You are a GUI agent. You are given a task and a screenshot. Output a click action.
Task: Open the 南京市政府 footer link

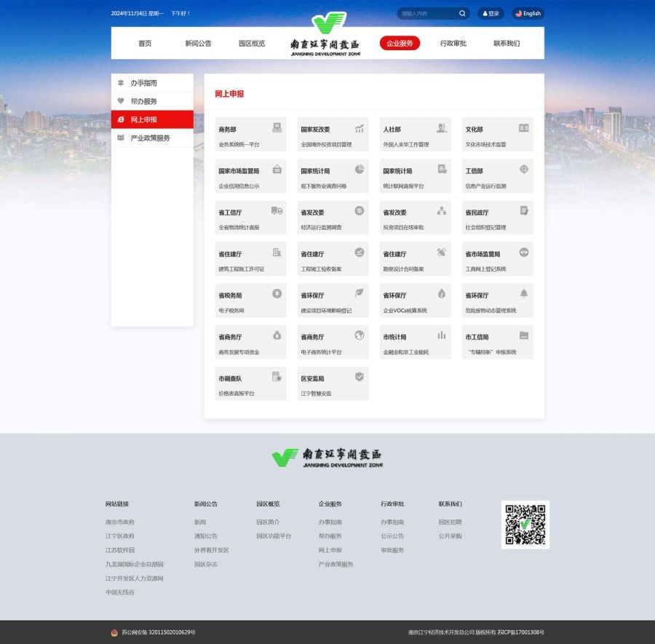[x=120, y=522]
